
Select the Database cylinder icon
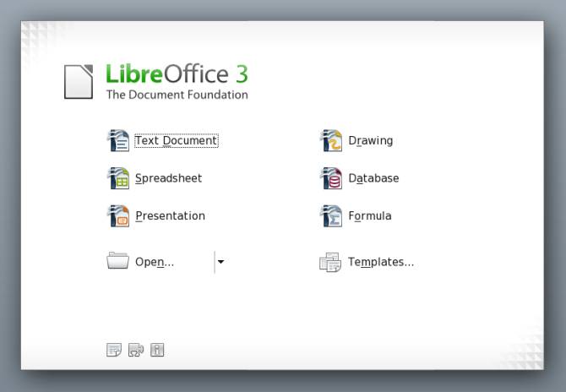pos(331,178)
